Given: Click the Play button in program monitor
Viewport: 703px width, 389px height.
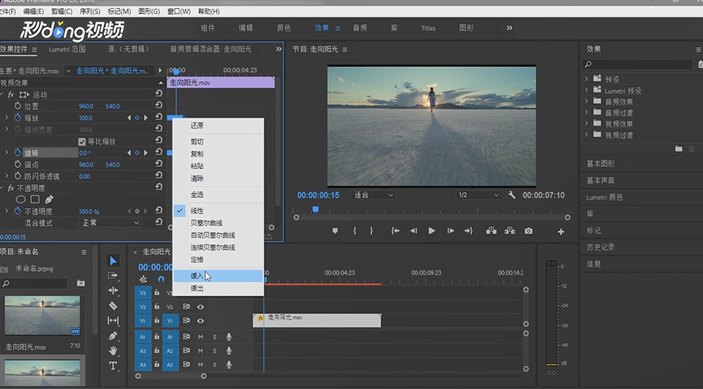Looking at the screenshot, I should [431, 231].
